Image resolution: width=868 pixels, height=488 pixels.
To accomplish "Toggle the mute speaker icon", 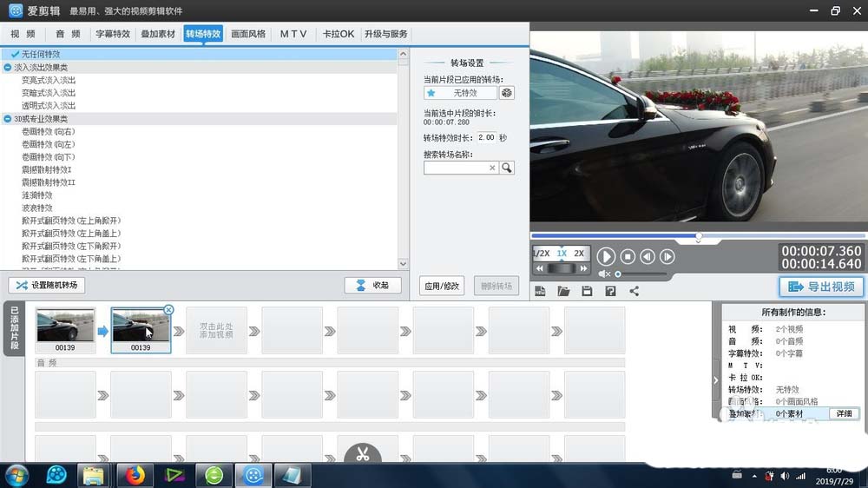I will click(x=604, y=274).
